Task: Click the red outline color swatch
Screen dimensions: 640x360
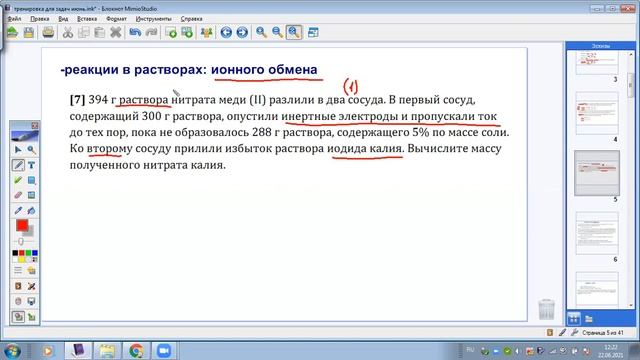Action: (x=22, y=225)
